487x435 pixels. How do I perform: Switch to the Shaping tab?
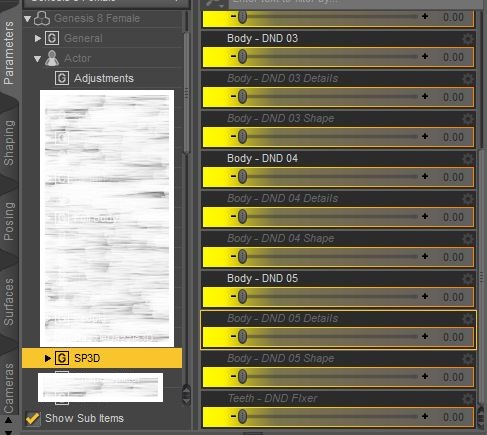9,143
